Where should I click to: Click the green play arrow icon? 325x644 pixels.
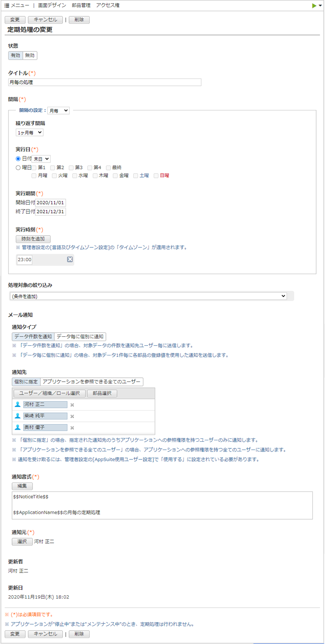pos(314,6)
